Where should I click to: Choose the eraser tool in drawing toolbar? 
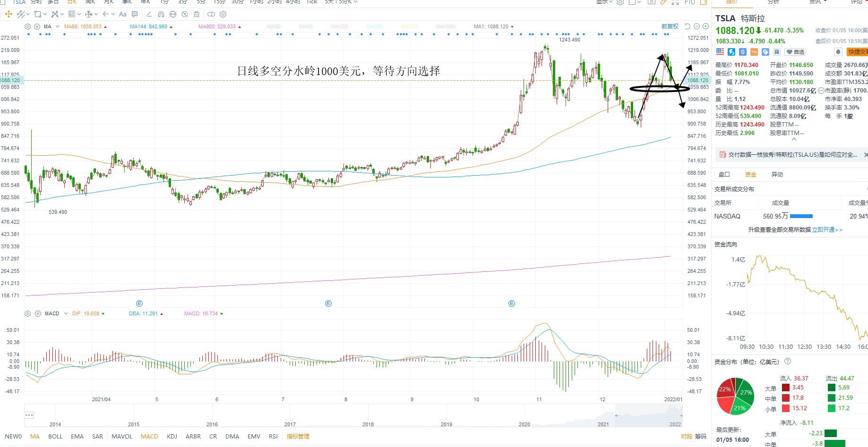[149, 14]
